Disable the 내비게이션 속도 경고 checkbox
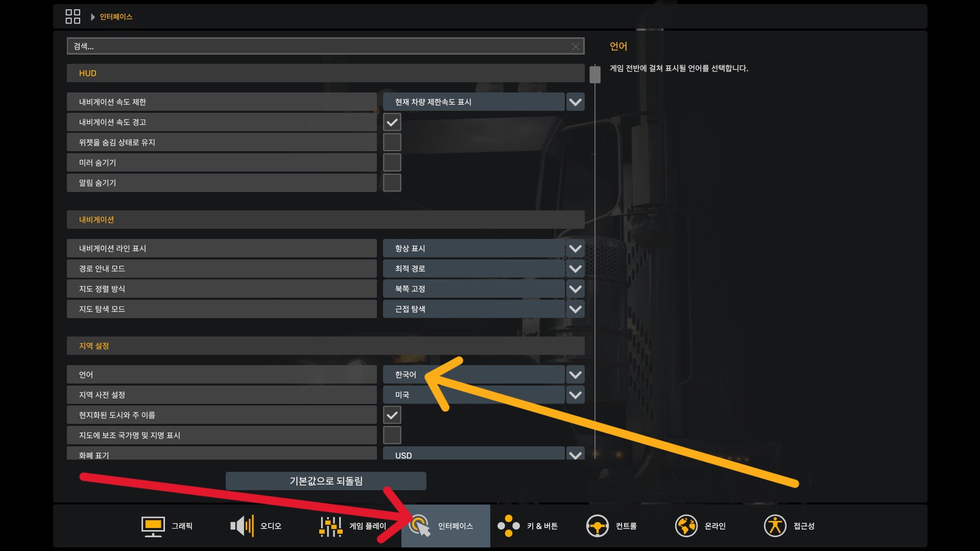This screenshot has height=551, width=980. pos(392,122)
